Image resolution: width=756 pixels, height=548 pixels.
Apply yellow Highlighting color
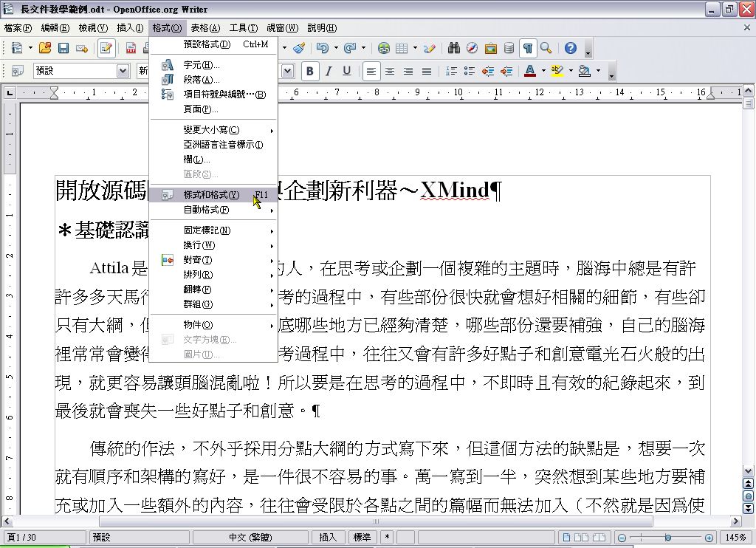coord(557,71)
